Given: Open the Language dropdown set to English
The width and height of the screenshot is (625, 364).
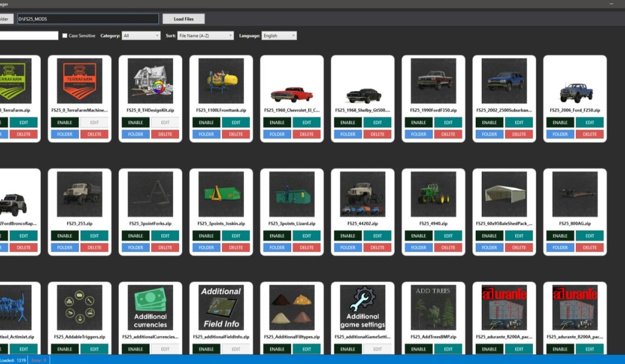Looking at the screenshot, I should click(279, 36).
